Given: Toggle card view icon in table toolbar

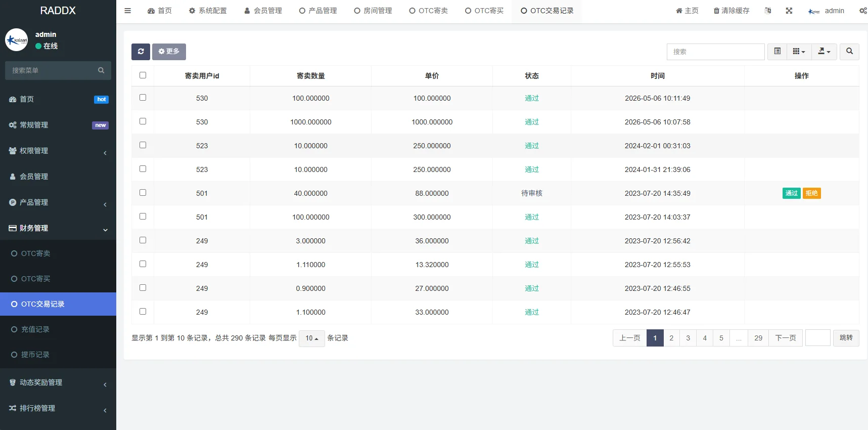Looking at the screenshot, I should coord(778,52).
